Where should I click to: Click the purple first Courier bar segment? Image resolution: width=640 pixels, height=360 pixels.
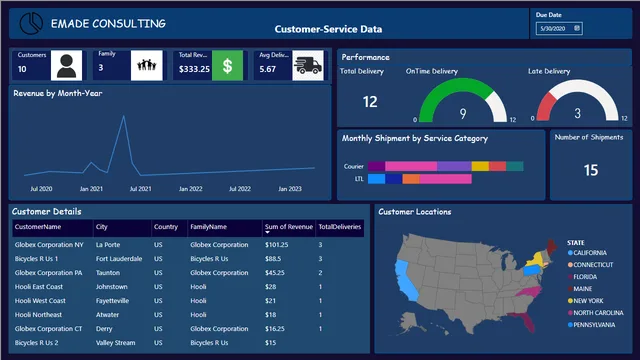[x=376, y=166]
